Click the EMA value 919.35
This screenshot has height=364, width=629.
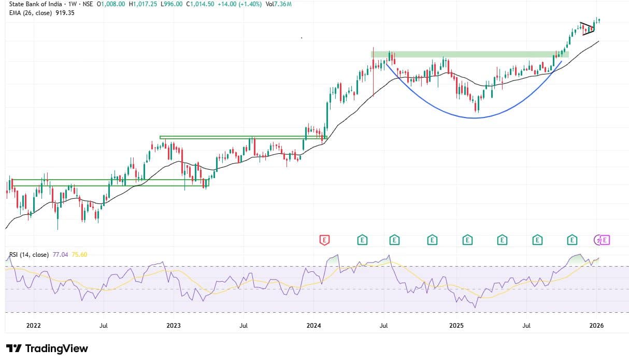(x=64, y=13)
